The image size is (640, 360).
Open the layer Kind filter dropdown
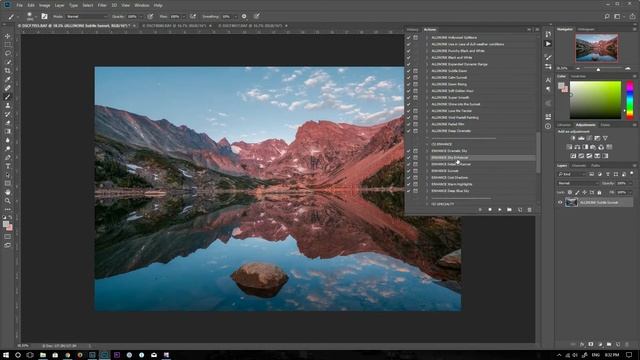click(x=572, y=174)
